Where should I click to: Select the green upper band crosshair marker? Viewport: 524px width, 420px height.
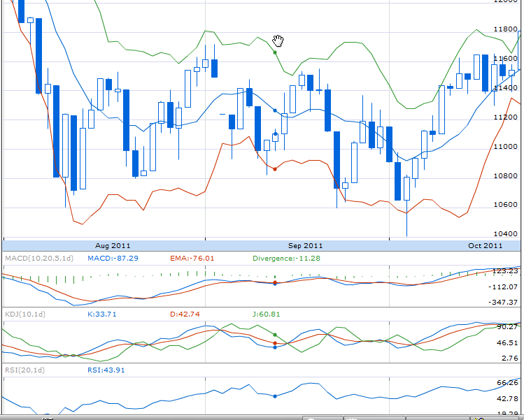tap(275, 52)
